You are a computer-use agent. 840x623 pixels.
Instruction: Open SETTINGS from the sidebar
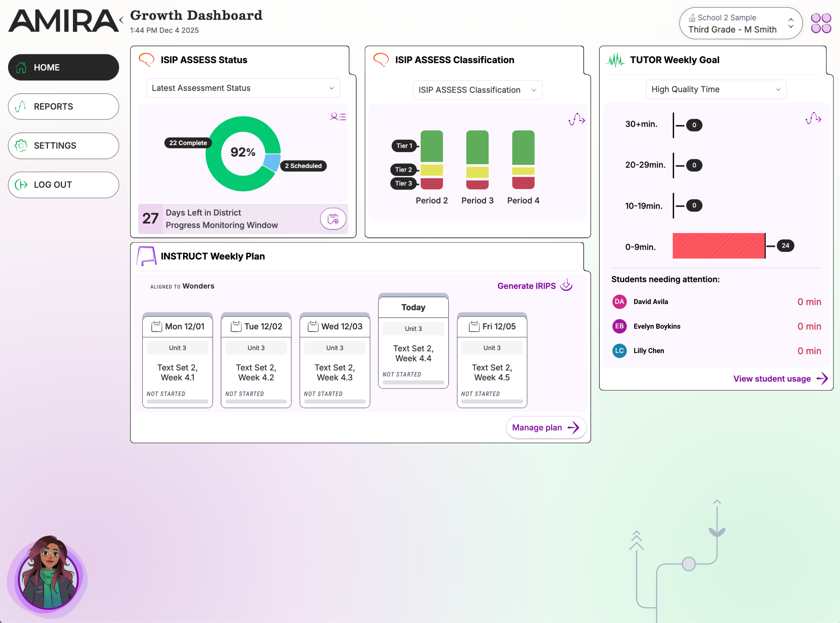(x=63, y=146)
